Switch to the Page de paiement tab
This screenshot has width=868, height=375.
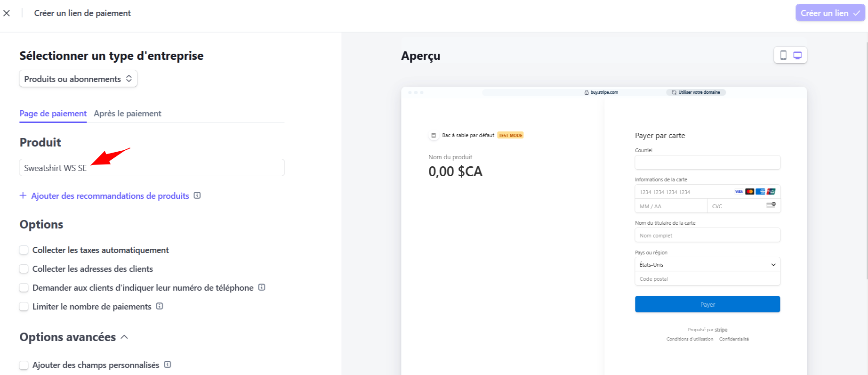click(x=53, y=114)
